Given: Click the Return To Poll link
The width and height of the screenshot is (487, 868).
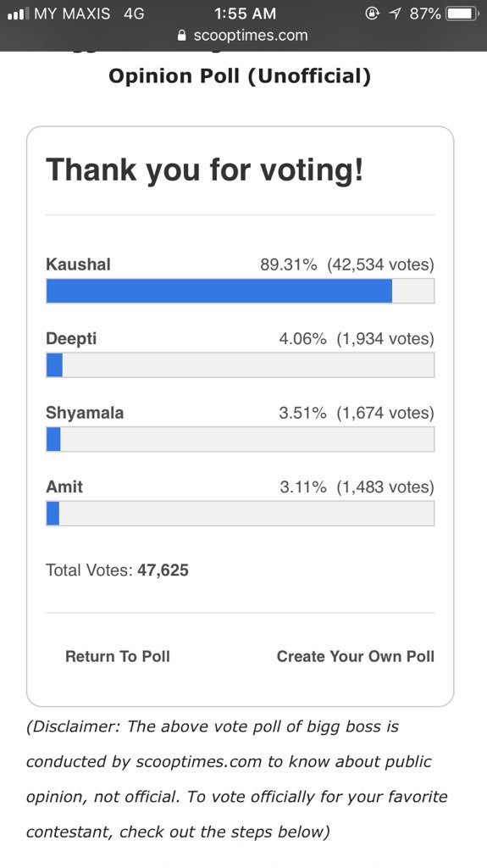Looking at the screenshot, I should [x=118, y=657].
